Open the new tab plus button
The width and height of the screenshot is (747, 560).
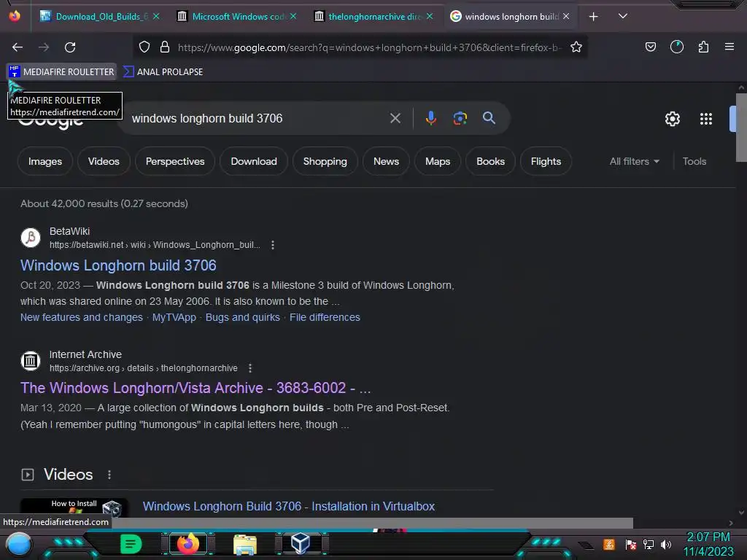(593, 17)
